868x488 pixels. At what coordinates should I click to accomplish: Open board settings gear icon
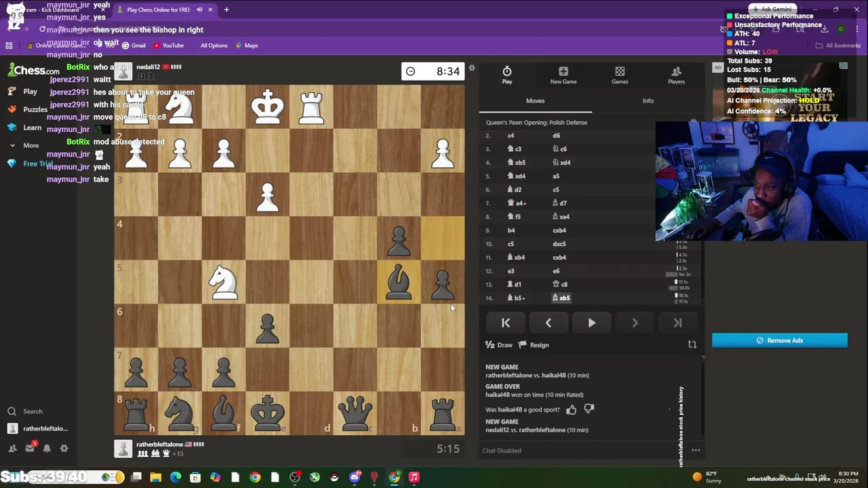472,68
